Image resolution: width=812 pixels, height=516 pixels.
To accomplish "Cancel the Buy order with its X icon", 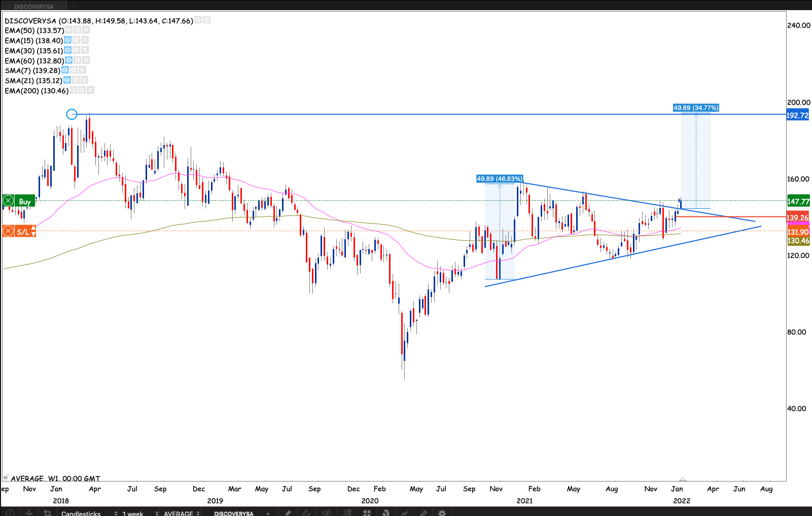I will click(8, 201).
